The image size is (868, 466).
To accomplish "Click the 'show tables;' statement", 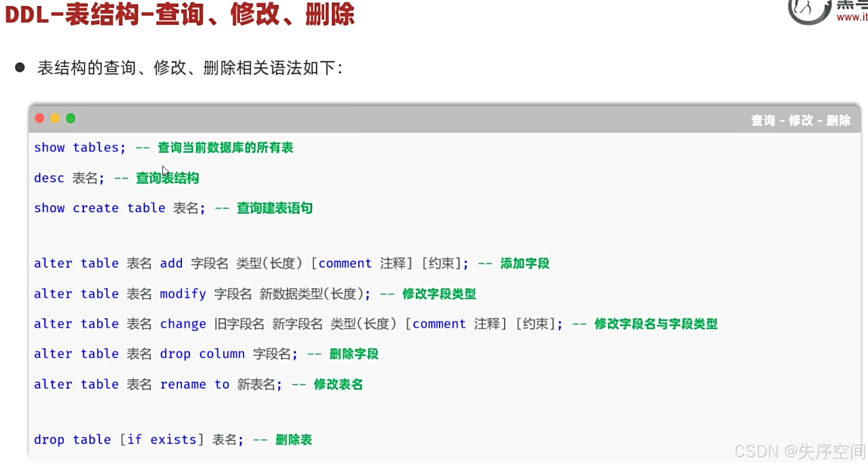I will [x=80, y=148].
